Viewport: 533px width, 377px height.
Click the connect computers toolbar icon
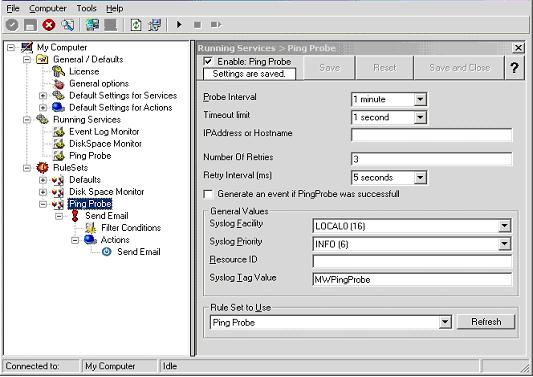(92, 25)
